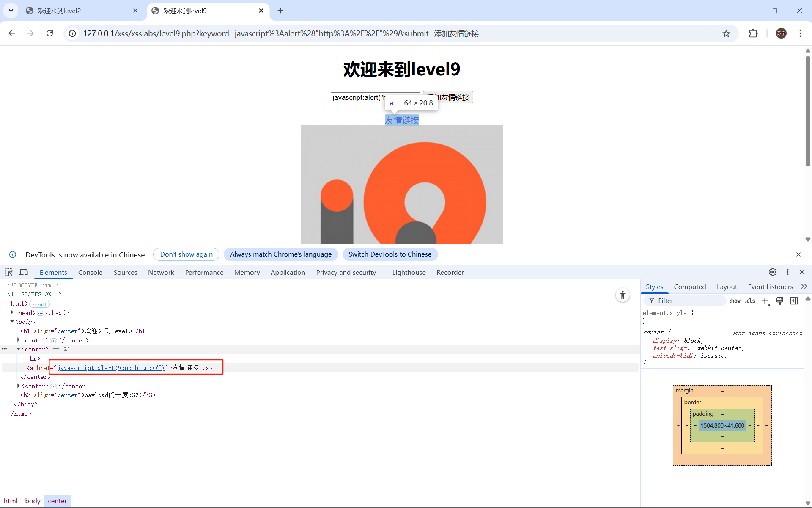812x508 pixels.
Task: Expand the last center element node
Action: 18,386
